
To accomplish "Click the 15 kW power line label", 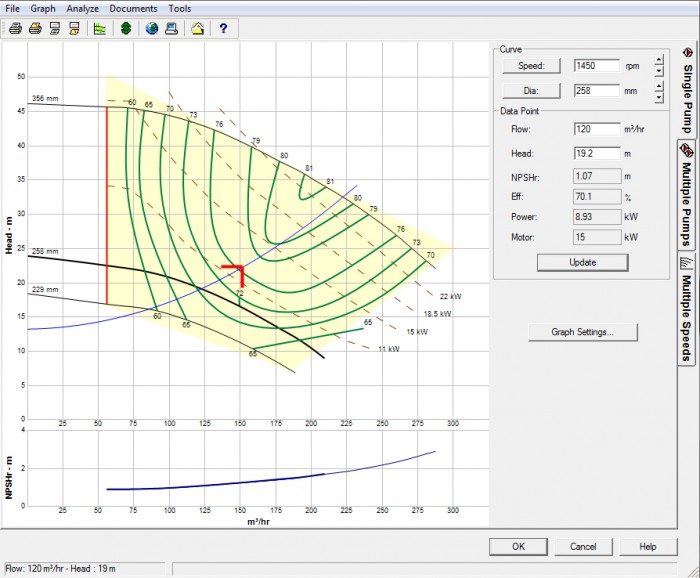I will click(x=417, y=332).
